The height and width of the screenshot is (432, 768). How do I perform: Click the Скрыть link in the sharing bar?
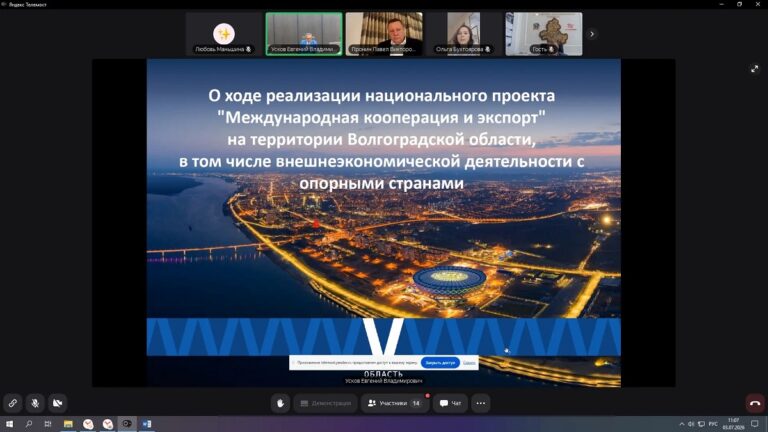pos(469,363)
